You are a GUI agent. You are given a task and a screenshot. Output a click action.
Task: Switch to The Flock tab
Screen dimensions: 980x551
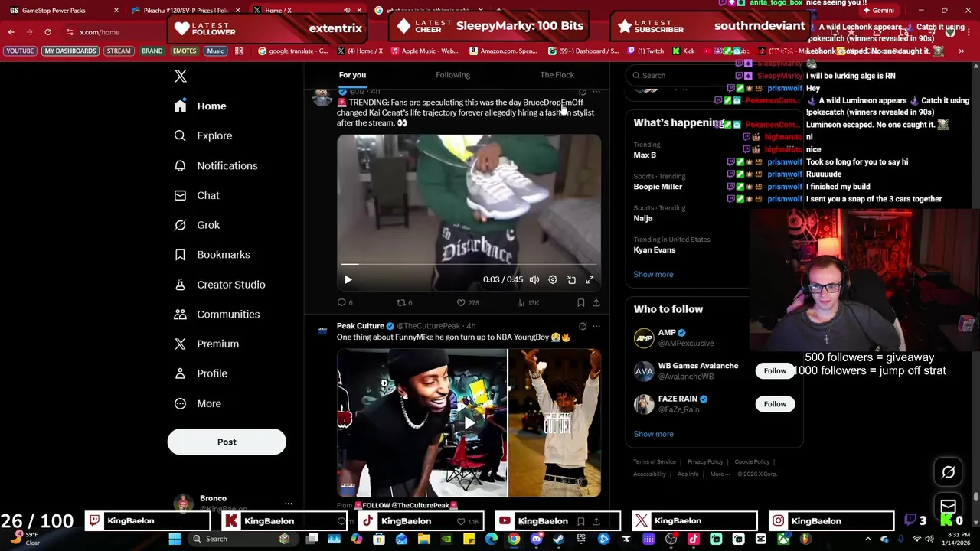point(557,75)
